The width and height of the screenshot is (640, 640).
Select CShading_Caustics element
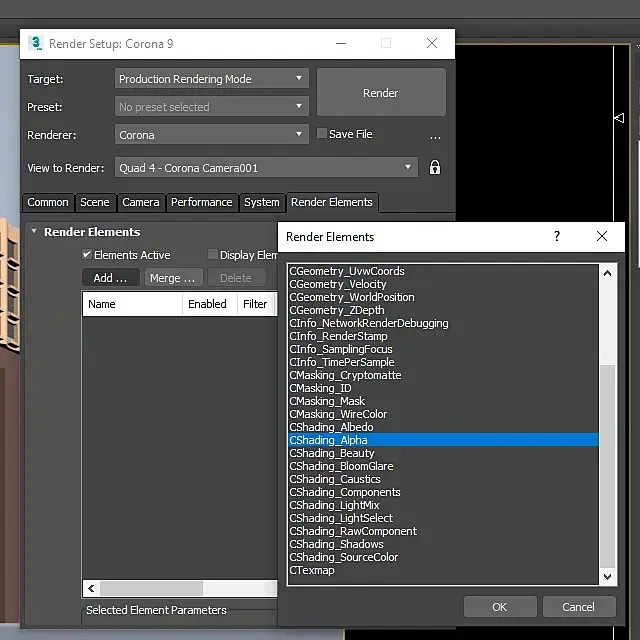(x=443, y=479)
